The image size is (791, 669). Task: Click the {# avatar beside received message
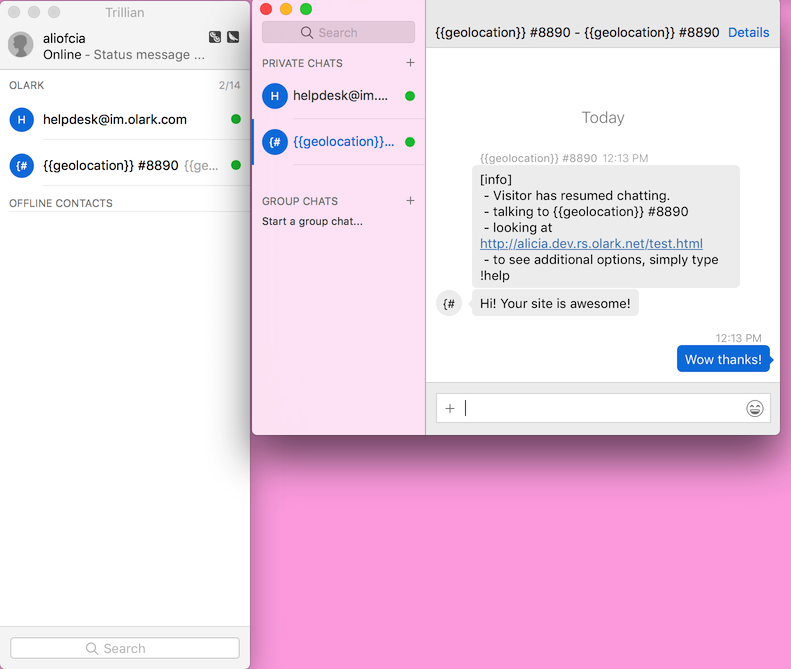[x=449, y=303]
